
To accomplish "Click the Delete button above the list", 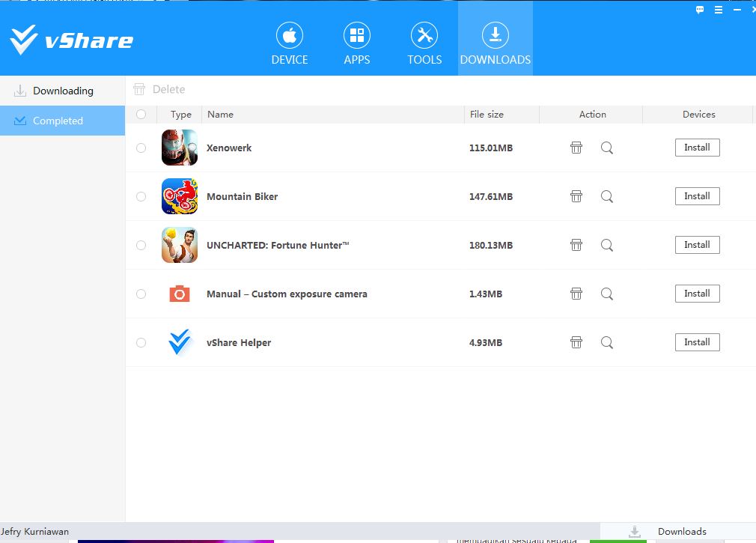I will click(x=159, y=89).
